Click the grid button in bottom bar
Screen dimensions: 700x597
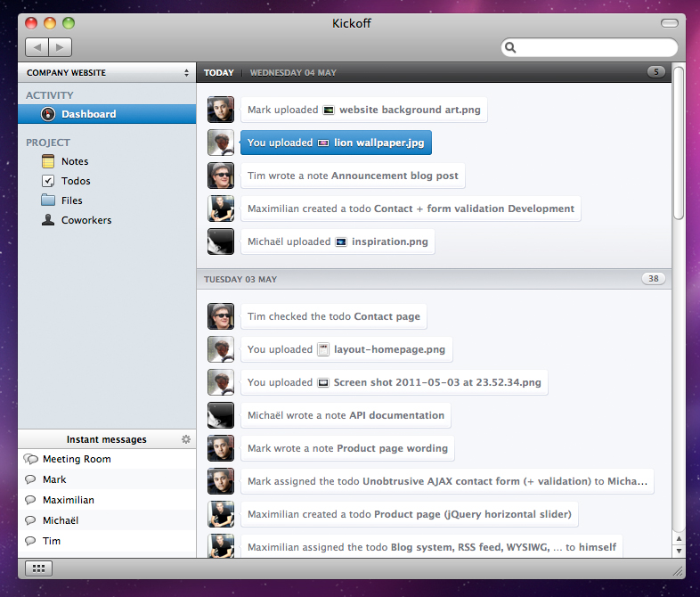(x=39, y=568)
